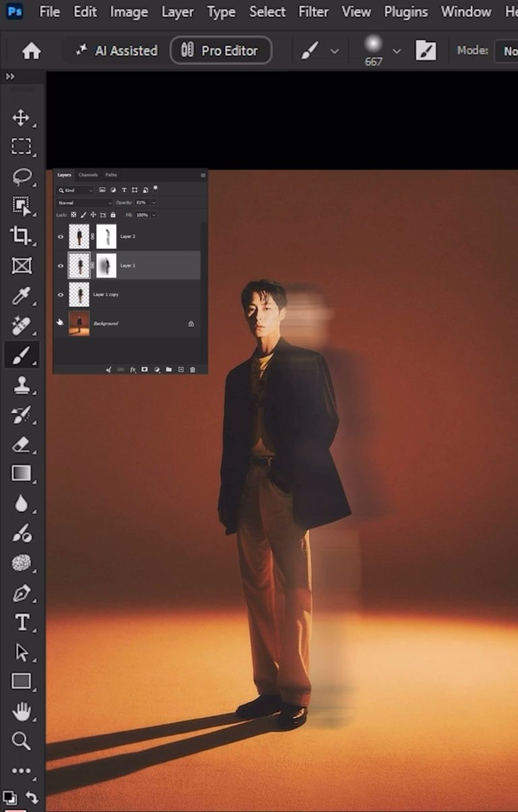The image size is (518, 812).
Task: Open the Normal blend mode dropdown
Action: pos(84,202)
